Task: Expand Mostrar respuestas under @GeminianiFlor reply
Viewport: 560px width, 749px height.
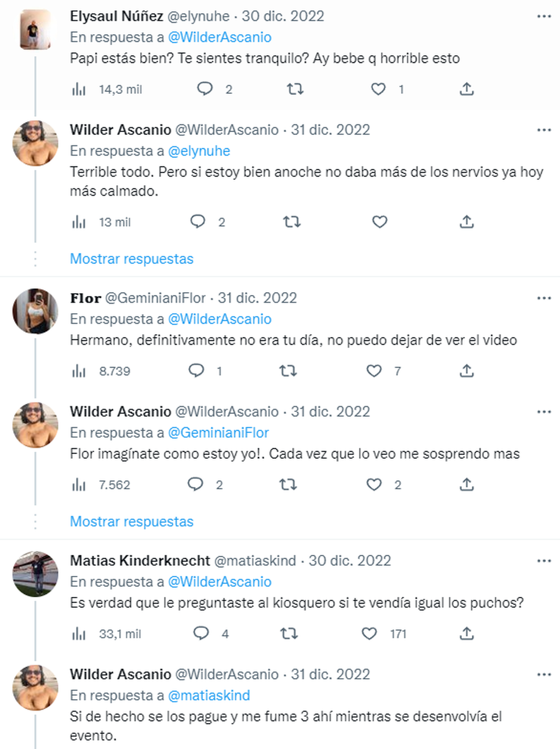Action: (x=132, y=521)
